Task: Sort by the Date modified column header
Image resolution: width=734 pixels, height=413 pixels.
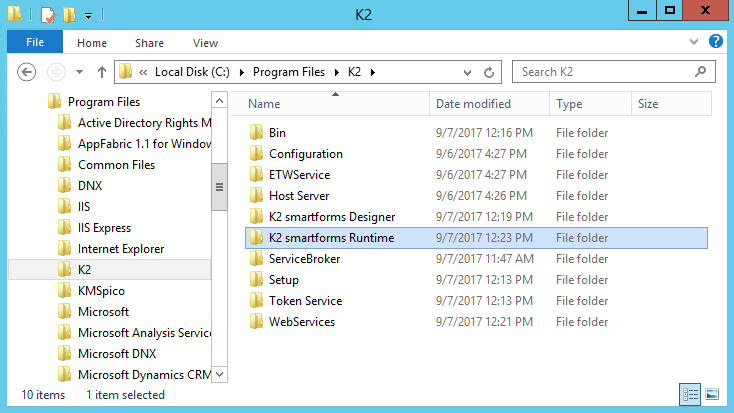Action: 473,104
